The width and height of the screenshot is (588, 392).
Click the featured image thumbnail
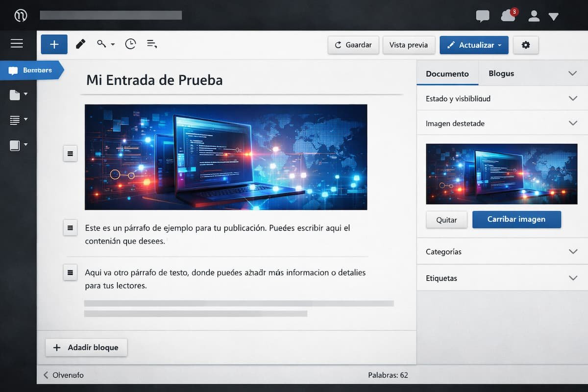501,173
